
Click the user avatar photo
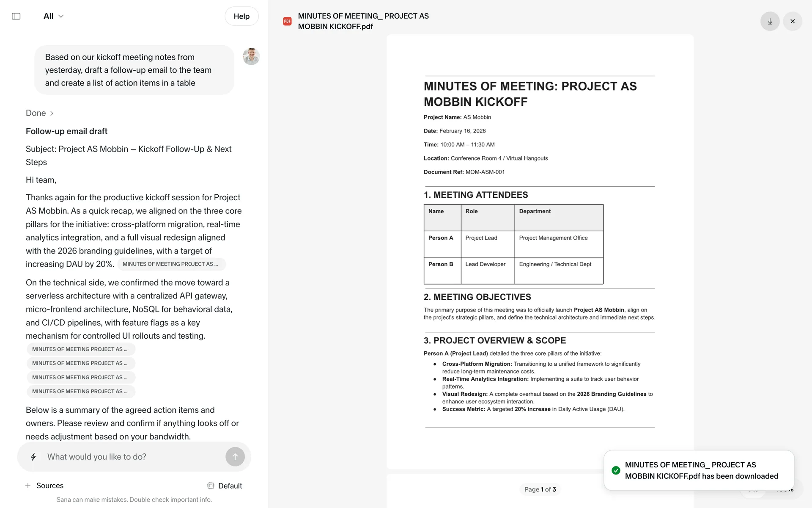click(x=251, y=56)
